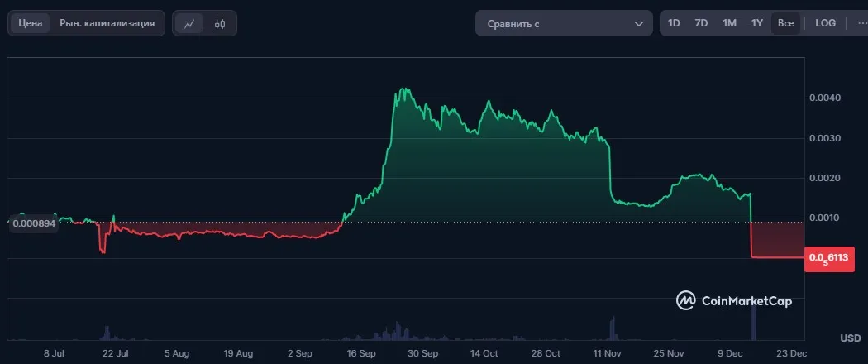Image resolution: width=868 pixels, height=364 pixels.
Task: Click the CoinMarketCap logo watermark
Action: (x=734, y=301)
